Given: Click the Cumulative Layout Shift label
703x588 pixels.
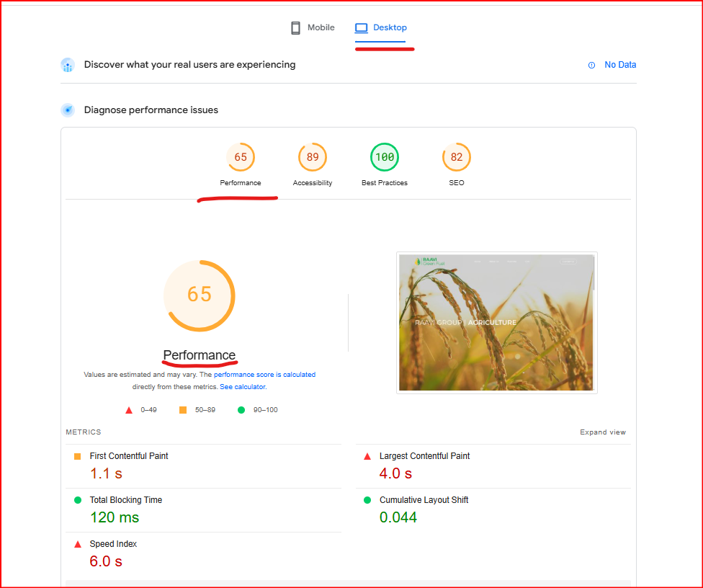Looking at the screenshot, I should point(424,500).
